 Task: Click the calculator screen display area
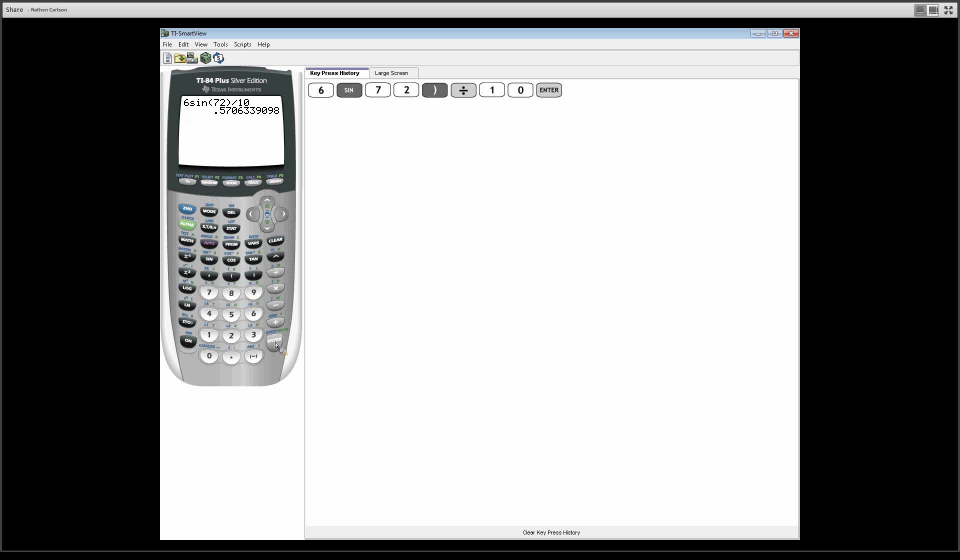pyautogui.click(x=231, y=130)
